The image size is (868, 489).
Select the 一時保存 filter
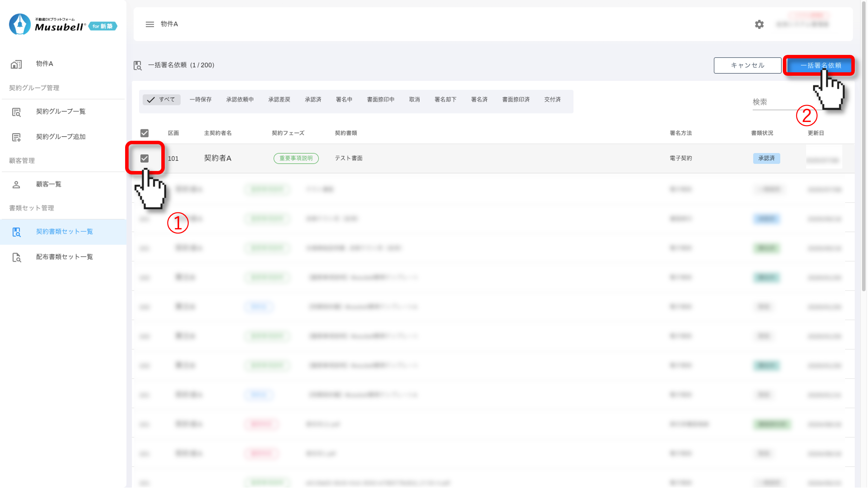201,100
